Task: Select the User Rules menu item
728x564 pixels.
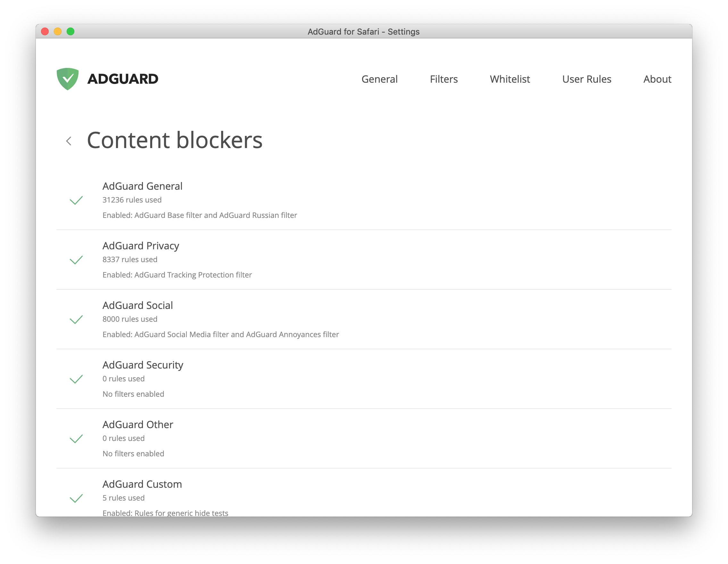Action: click(587, 79)
